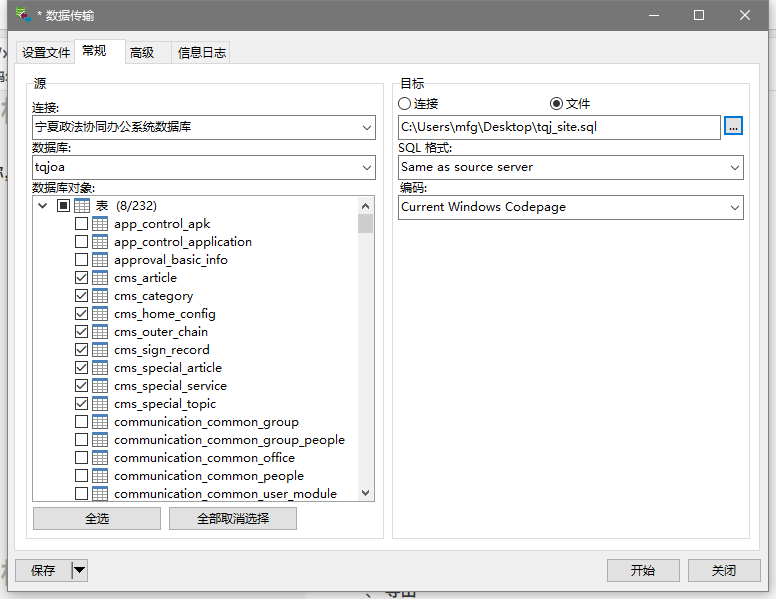776x599 pixels.
Task: Uncheck the cms_special_topic checkbox
Action: coord(82,403)
